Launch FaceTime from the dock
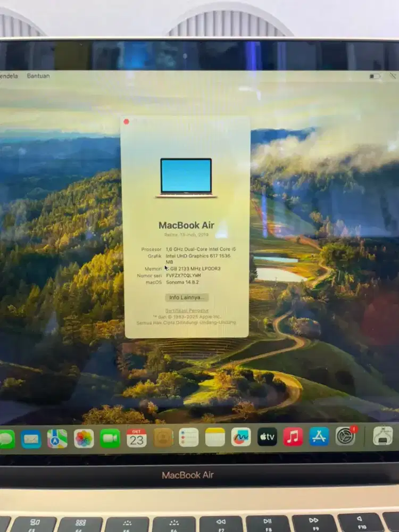The height and width of the screenshot is (532, 399). (110, 438)
